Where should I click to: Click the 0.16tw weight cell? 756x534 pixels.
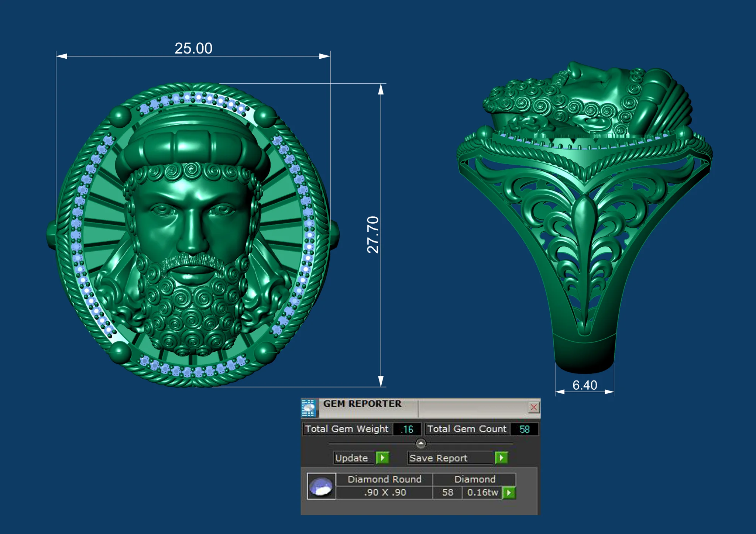click(x=482, y=493)
